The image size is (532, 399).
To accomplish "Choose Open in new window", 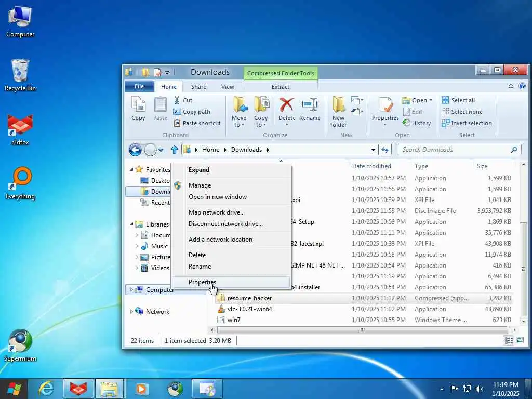I will [231, 197].
